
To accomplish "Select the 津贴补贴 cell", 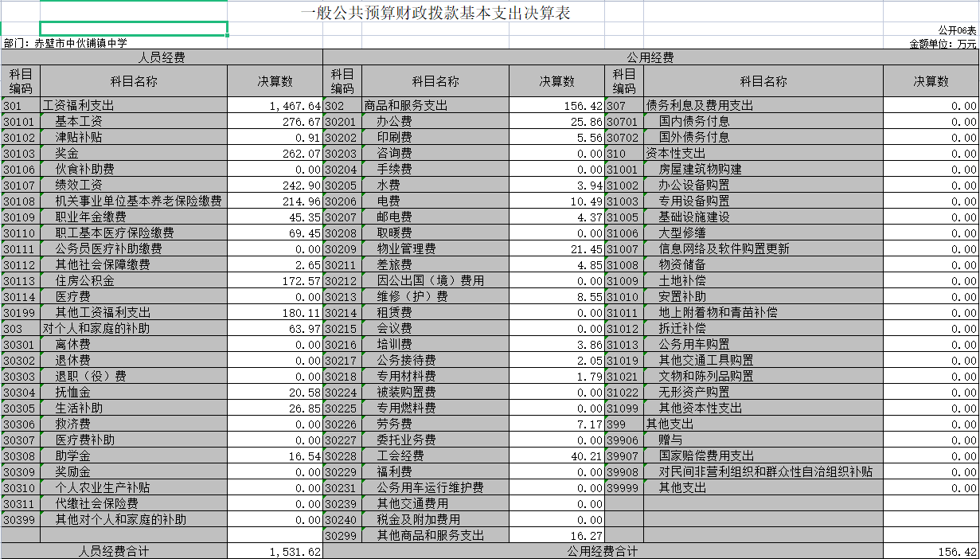I will [134, 137].
